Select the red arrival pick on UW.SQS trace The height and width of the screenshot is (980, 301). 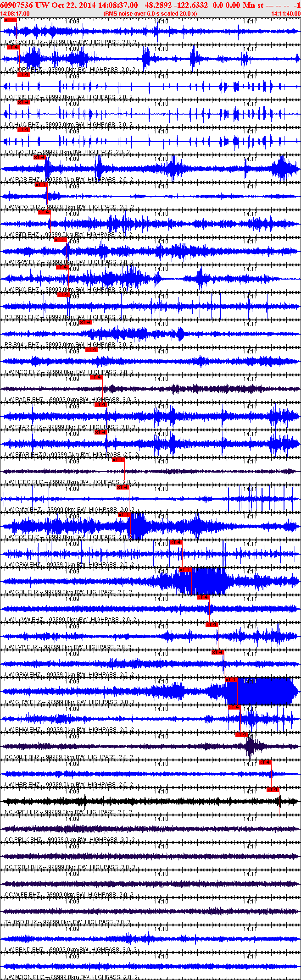pos(125,515)
